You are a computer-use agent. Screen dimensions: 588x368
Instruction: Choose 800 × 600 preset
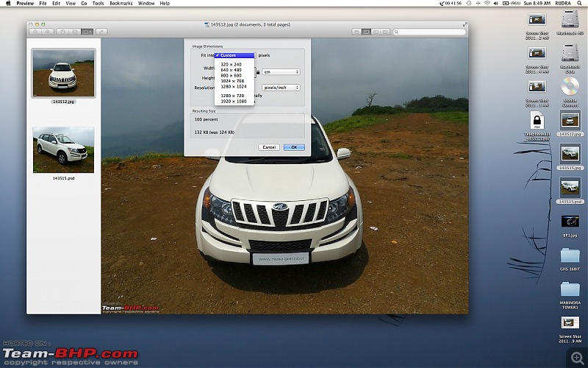click(234, 75)
